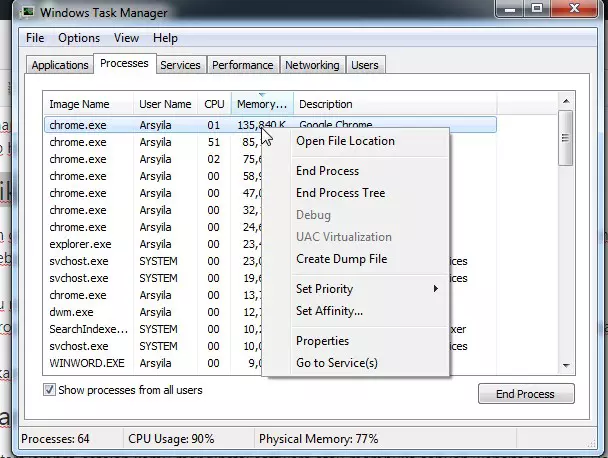The height and width of the screenshot is (458, 608).
Task: Select chrome.exe row using 02 CPU
Action: pos(153,159)
